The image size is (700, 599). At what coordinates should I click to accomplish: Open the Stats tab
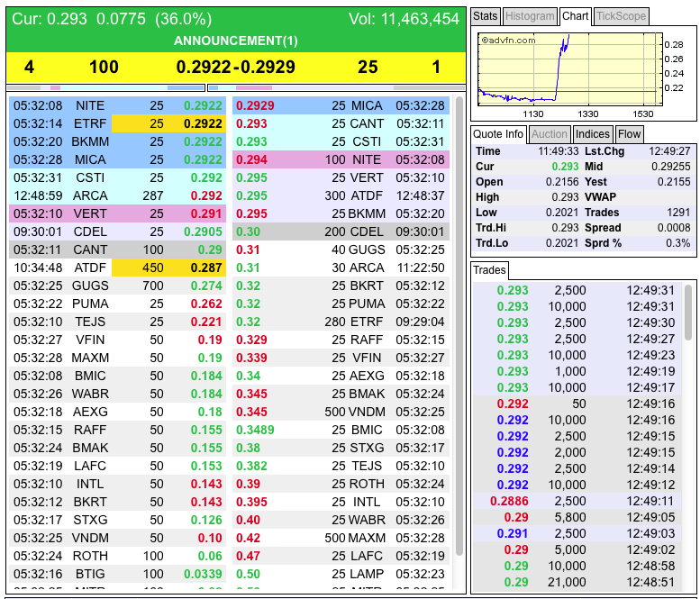coord(486,16)
